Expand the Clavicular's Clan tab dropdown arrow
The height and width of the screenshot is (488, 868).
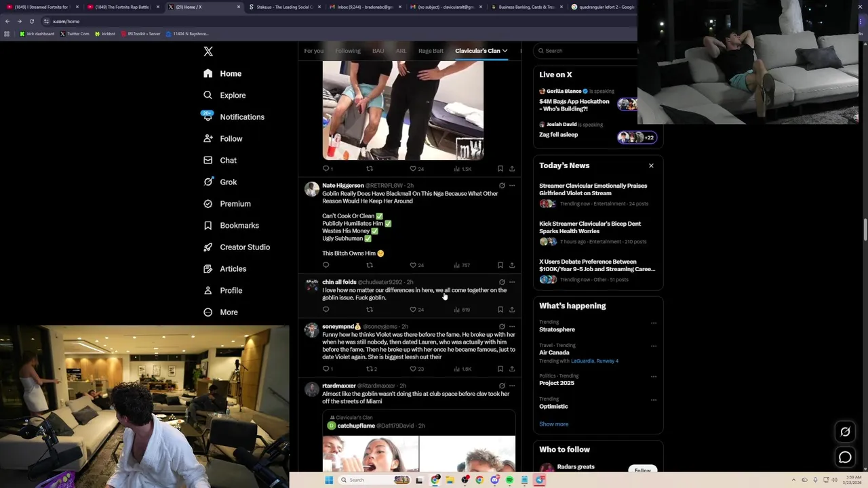505,51
